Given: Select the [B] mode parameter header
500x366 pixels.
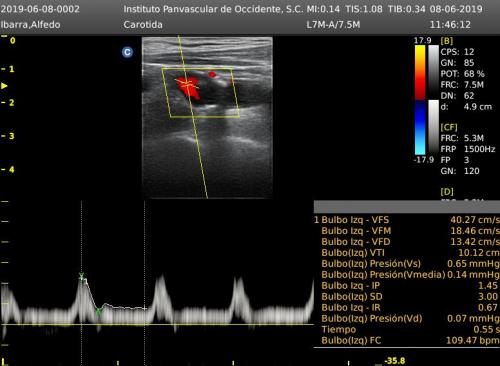Looking at the screenshot, I should click(447, 41).
